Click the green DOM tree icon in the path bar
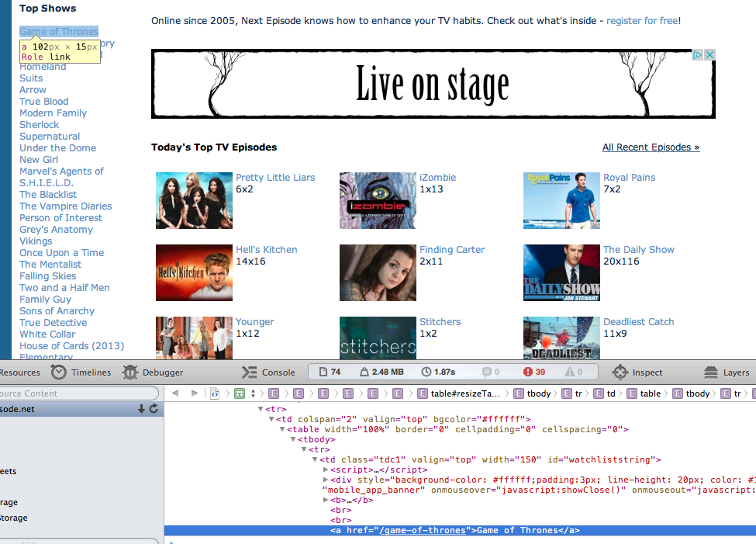The width and height of the screenshot is (756, 544). [x=240, y=393]
